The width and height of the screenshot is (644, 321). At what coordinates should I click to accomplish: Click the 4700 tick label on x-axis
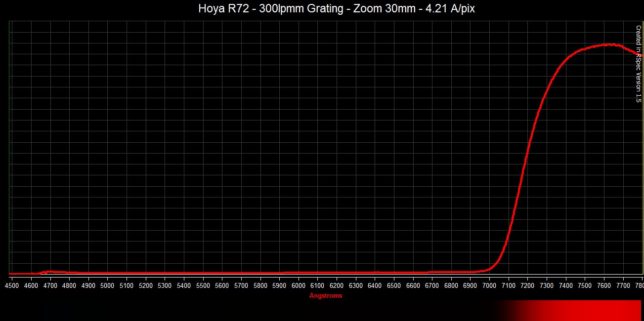tap(50, 285)
